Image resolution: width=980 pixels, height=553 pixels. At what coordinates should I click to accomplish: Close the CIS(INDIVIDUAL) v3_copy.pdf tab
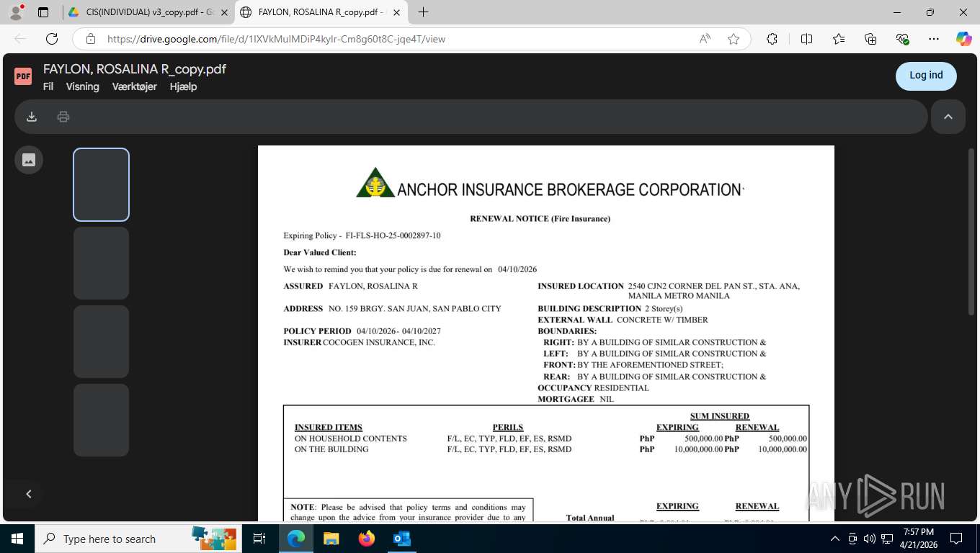(x=224, y=12)
